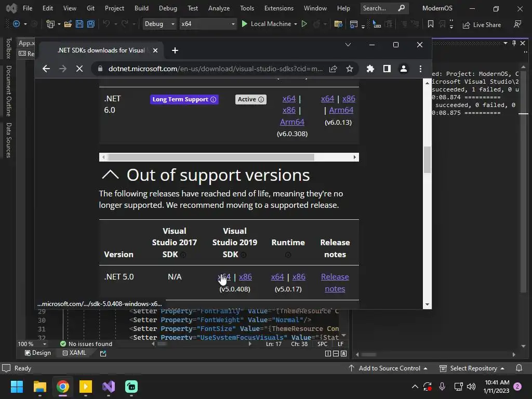Image resolution: width=532 pixels, height=399 pixels.
Task: Open a new Chrome tab
Action: click(175, 50)
